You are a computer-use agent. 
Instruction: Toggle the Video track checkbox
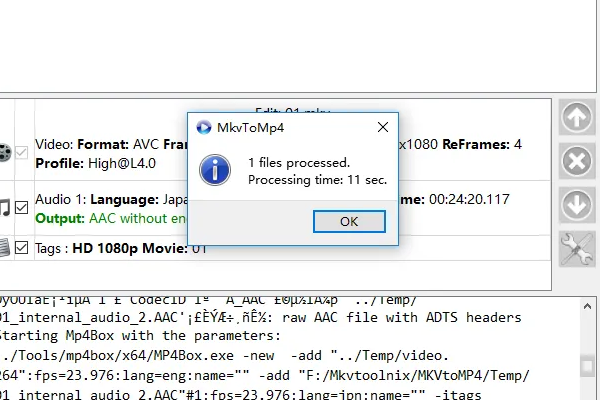pos(21,153)
